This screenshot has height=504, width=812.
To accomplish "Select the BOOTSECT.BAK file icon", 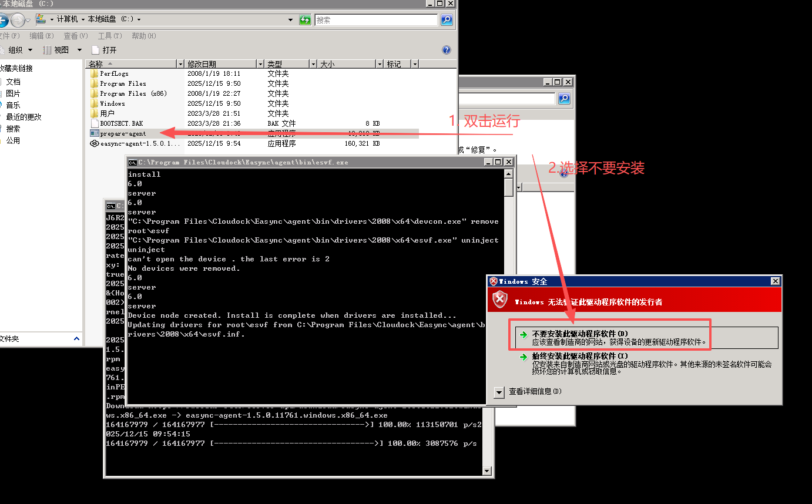I will [x=94, y=123].
